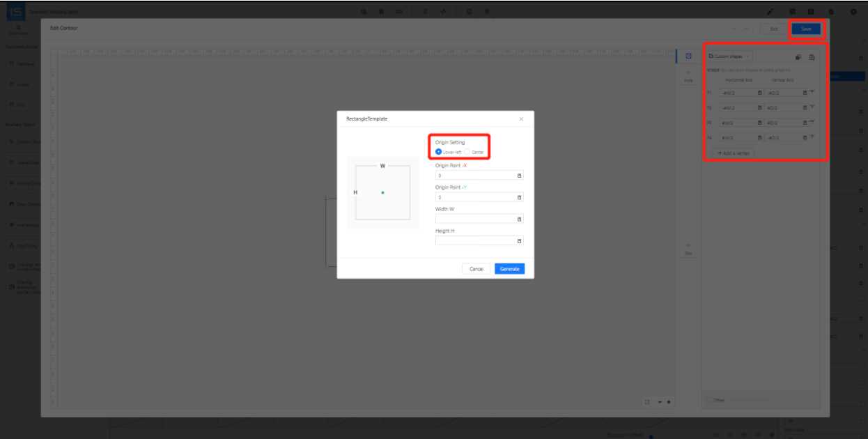Click the zoom in plus icon
868x439 pixels.
pyautogui.click(x=669, y=402)
